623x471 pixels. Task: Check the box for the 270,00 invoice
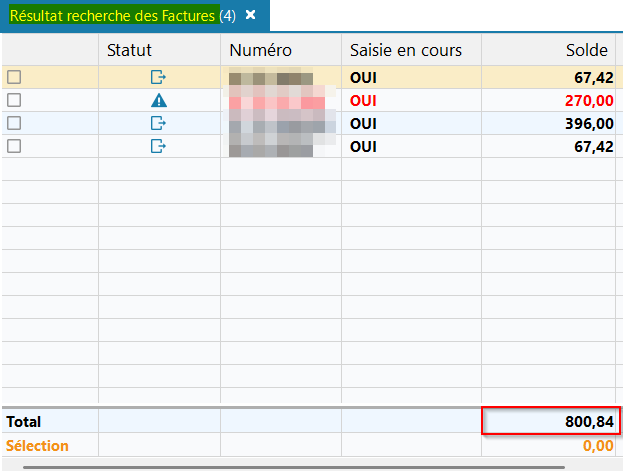click(x=14, y=100)
